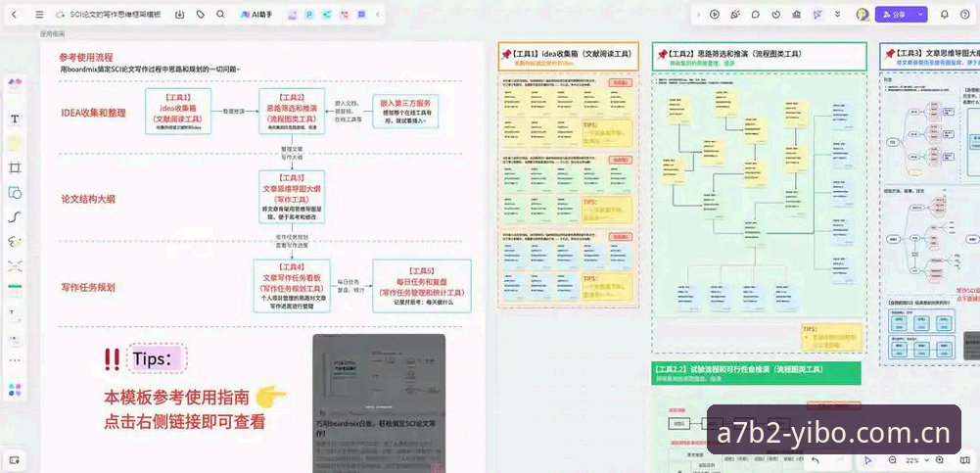Open the 巧用boardmix白板 link card
The height and width of the screenshot is (473, 980).
tap(379, 403)
